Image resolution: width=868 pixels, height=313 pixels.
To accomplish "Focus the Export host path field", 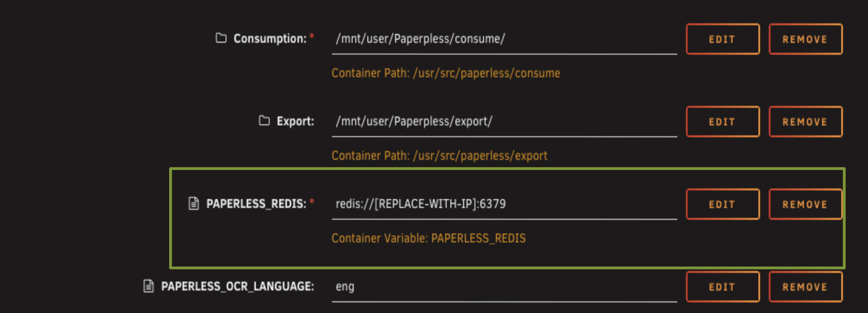I will (x=504, y=122).
